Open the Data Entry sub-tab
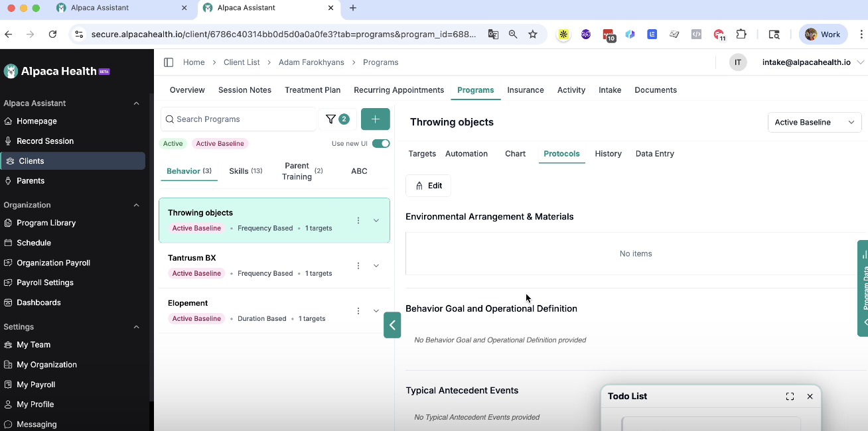Image resolution: width=868 pixels, height=431 pixels. [655, 154]
